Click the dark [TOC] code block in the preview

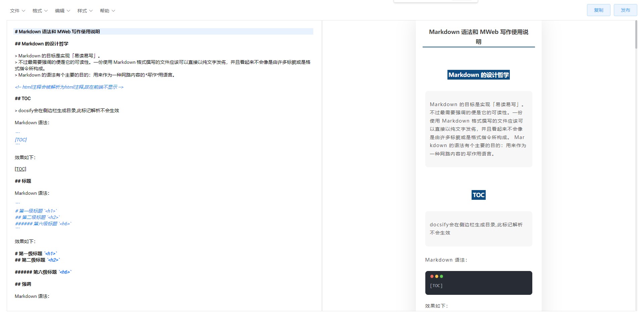point(478,285)
